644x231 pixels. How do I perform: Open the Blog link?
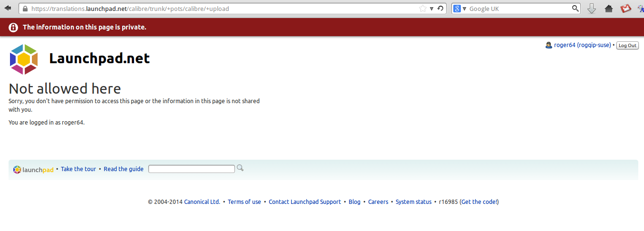click(x=355, y=202)
